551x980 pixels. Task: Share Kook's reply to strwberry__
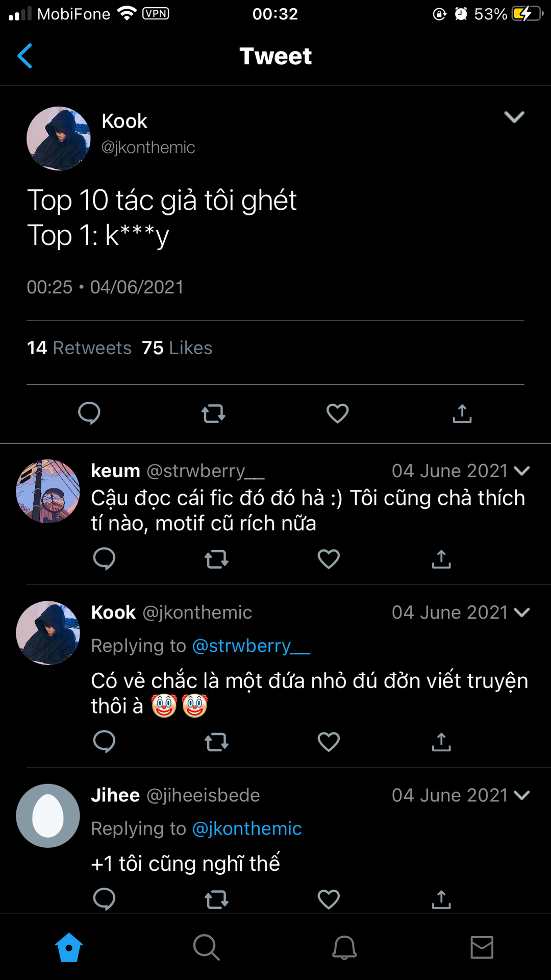click(x=441, y=742)
